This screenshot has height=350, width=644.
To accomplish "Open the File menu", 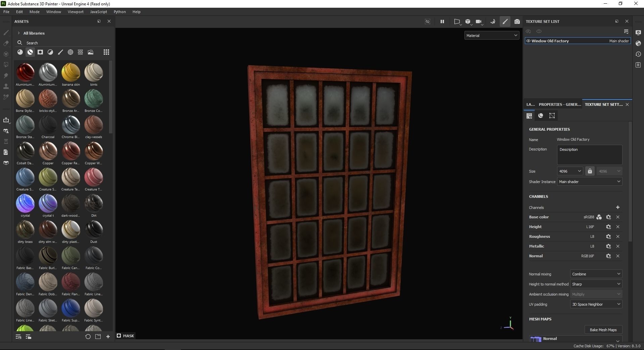I will [x=6, y=12].
